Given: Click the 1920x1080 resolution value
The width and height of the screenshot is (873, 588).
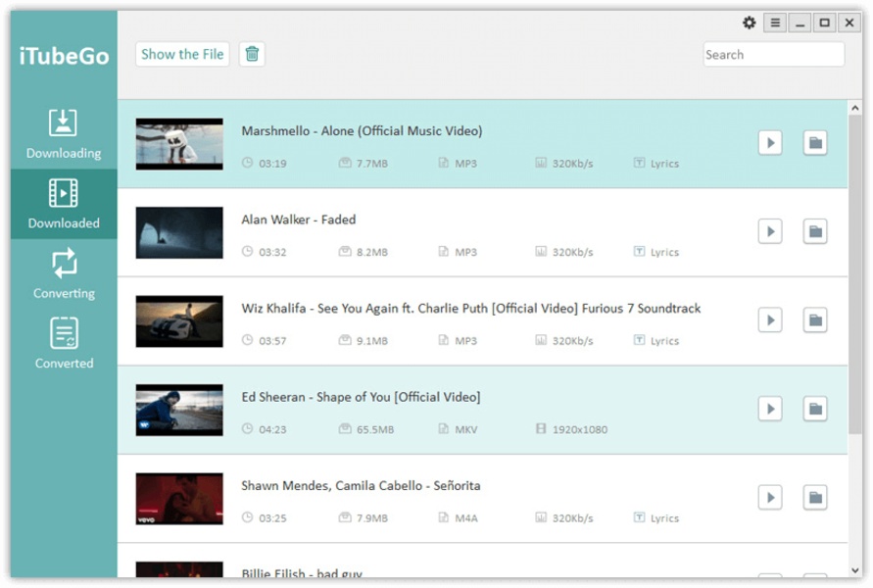Looking at the screenshot, I should coord(580,430).
